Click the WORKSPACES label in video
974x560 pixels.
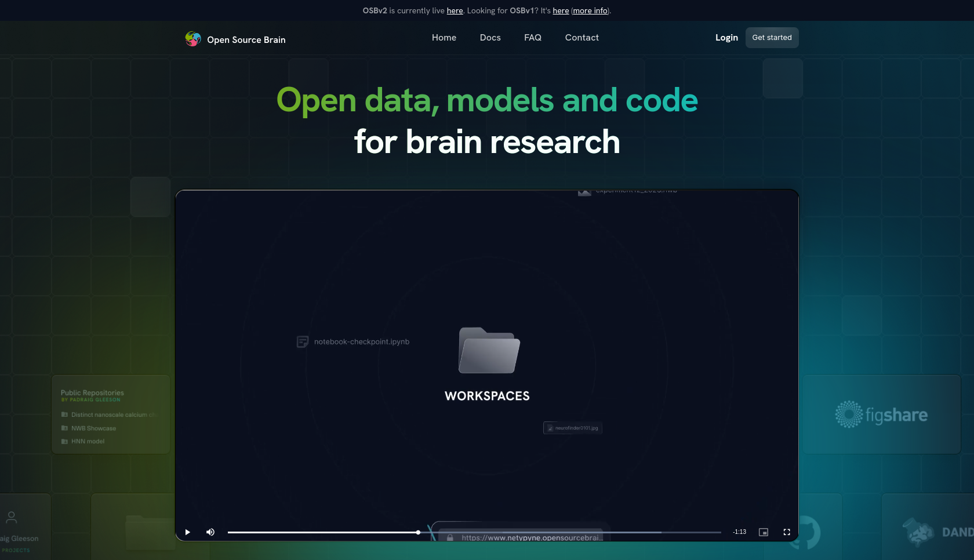tap(487, 396)
